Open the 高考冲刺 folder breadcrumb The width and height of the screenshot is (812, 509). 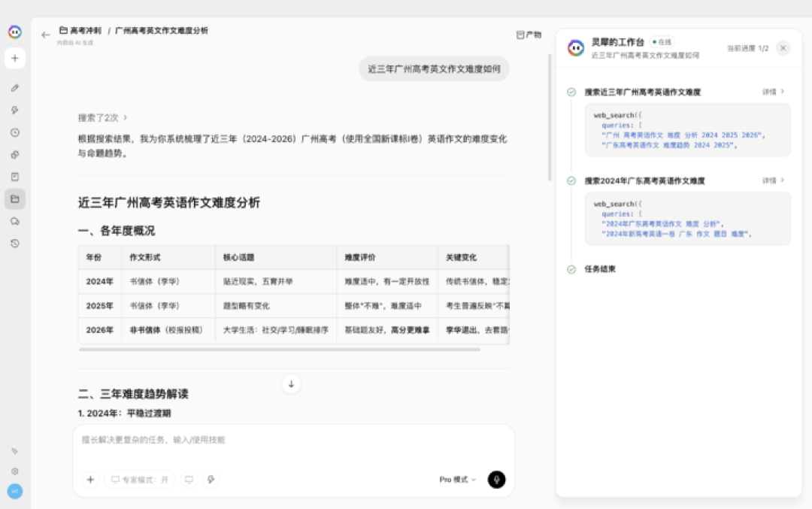[80, 31]
